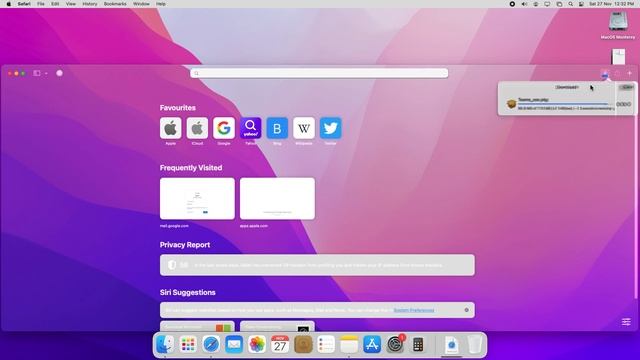Open the MacOS Monterey disk on desktop
640x360 pixels.
618,25
